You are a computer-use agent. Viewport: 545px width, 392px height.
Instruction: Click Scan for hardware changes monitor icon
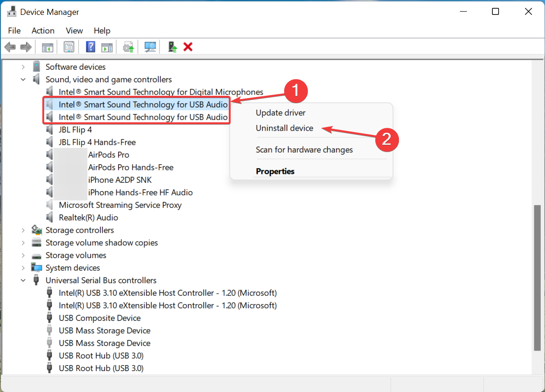[x=150, y=47]
